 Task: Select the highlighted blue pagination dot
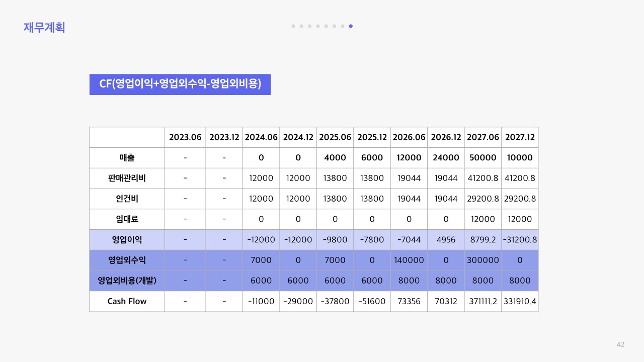(351, 26)
